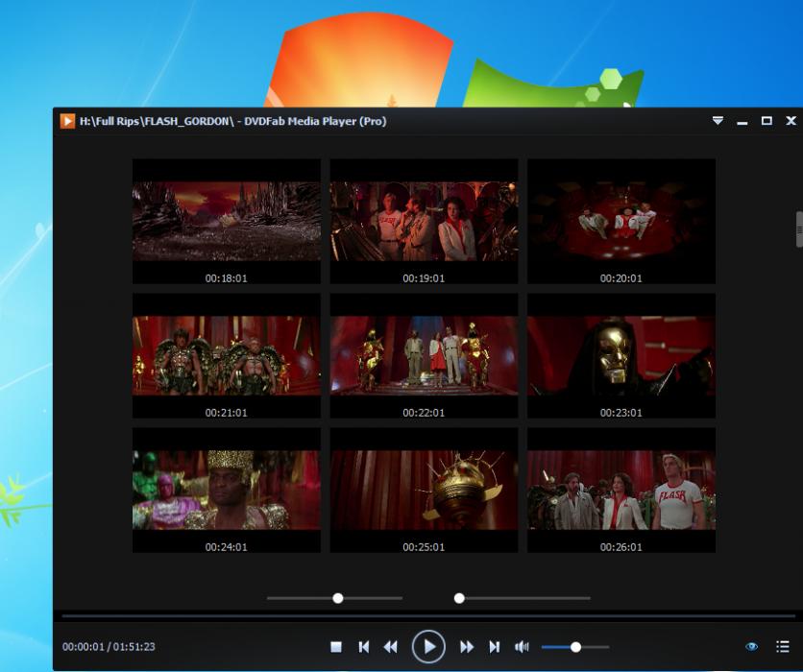This screenshot has height=672, width=803.
Task: Click the thumbnail panel scrollbar handle
Action: tap(799, 229)
